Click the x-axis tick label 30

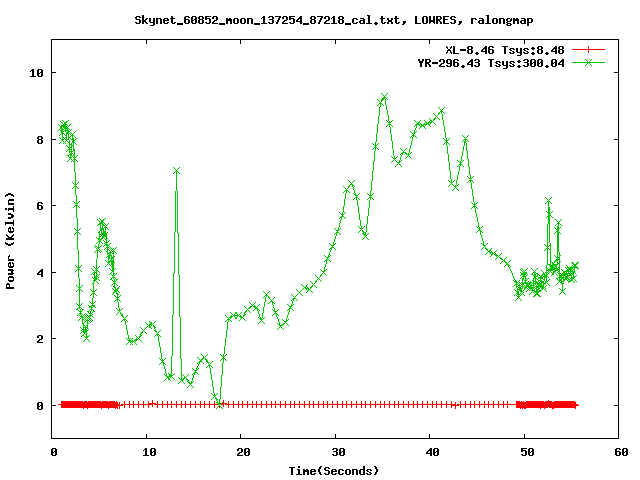[x=338, y=452]
